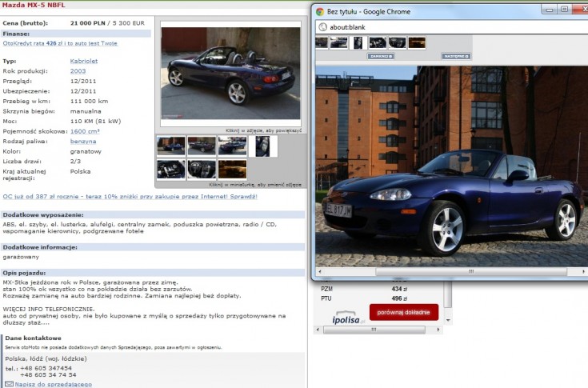Click the page info icon beside about:blank
588x388 pixels.
322,27
